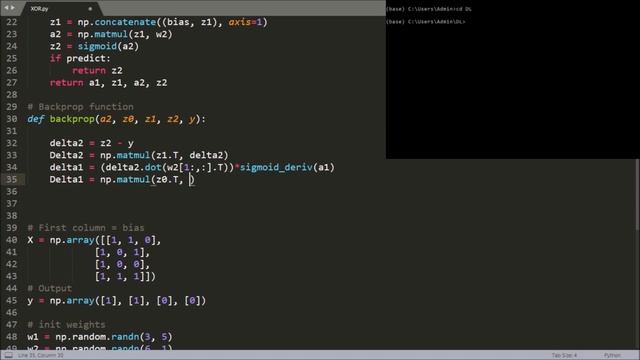Viewport: 640px width, 360px height.
Task: Click 'Delta1' variable on line 35
Action: point(66,179)
